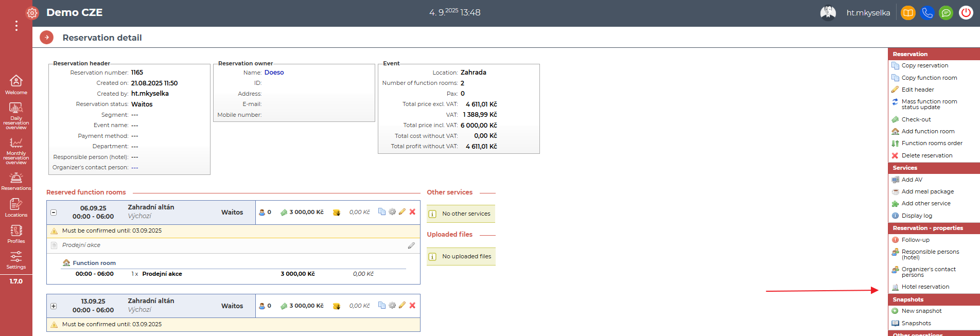Open Display log
The width and height of the screenshot is (980, 336).
(917, 216)
